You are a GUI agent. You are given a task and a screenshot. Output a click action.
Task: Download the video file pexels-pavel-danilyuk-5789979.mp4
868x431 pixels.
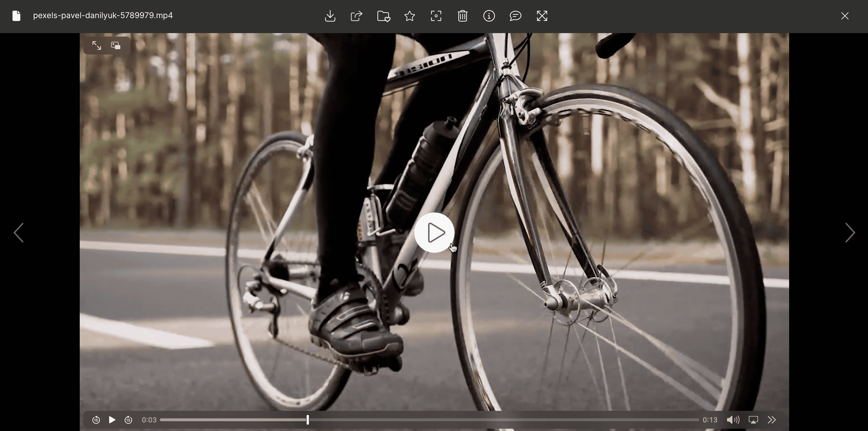coord(330,16)
